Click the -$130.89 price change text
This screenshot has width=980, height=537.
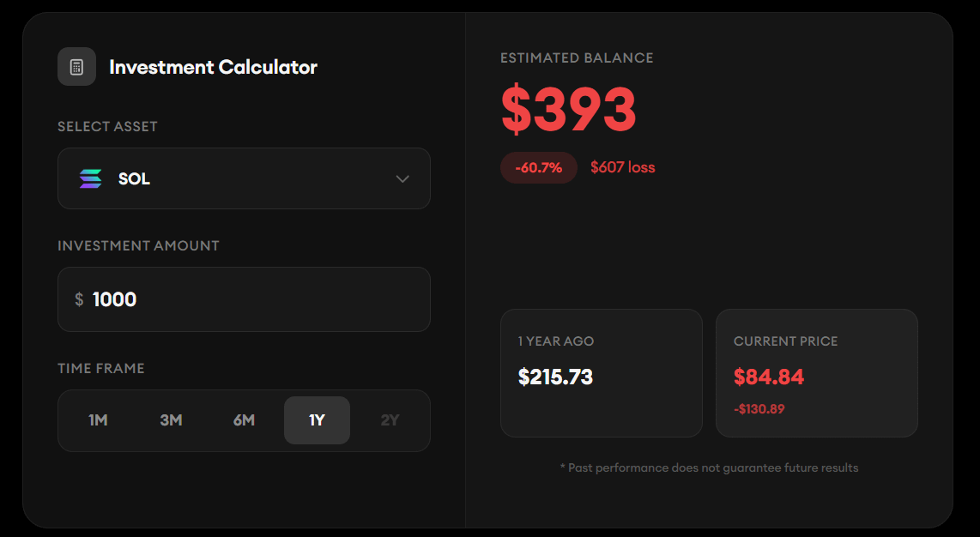759,409
